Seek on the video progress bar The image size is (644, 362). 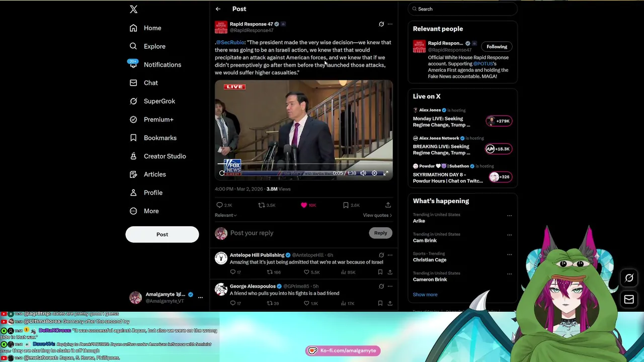304,164
